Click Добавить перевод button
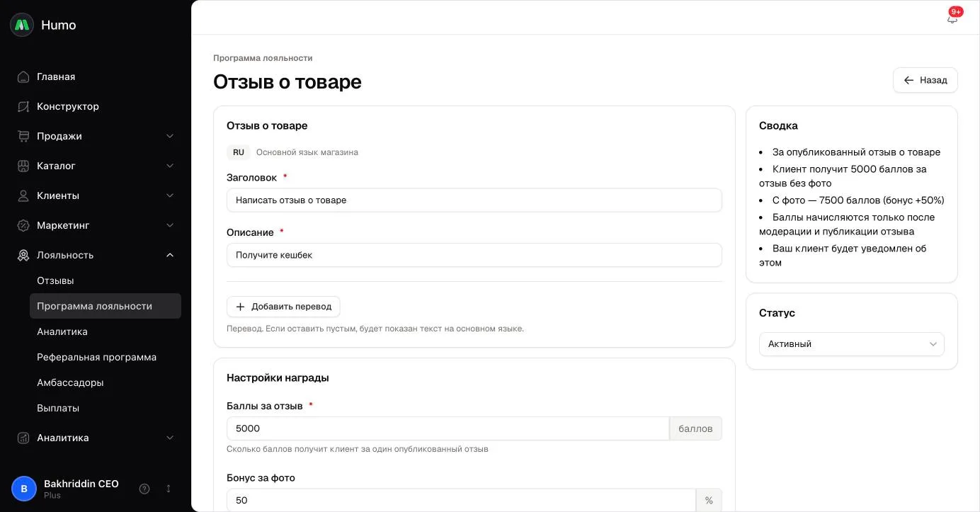980x512 pixels. coord(283,307)
